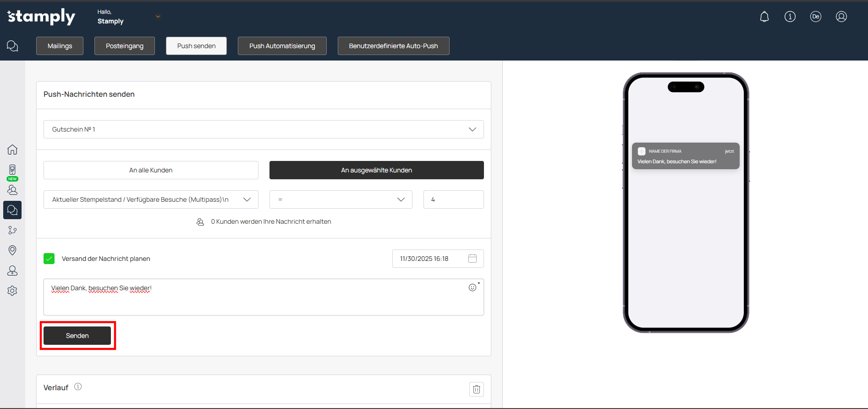The image size is (868, 409).
Task: Open settings gear in sidebar
Action: point(12,291)
